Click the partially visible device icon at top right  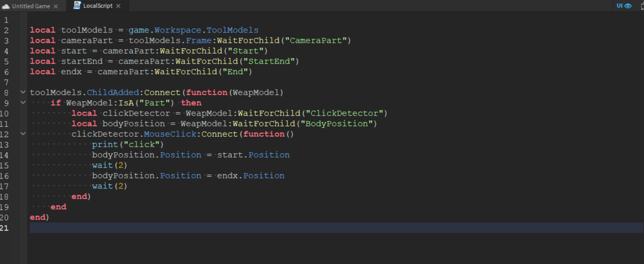point(642,6)
